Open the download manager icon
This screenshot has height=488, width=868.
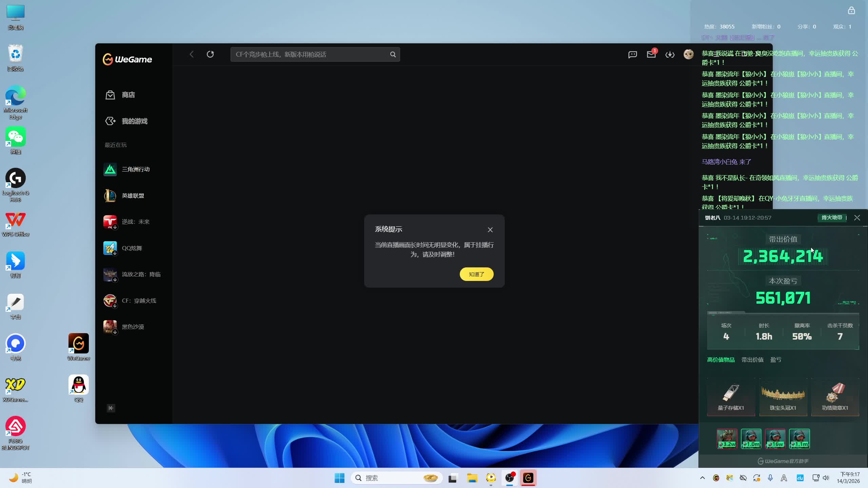[670, 55]
